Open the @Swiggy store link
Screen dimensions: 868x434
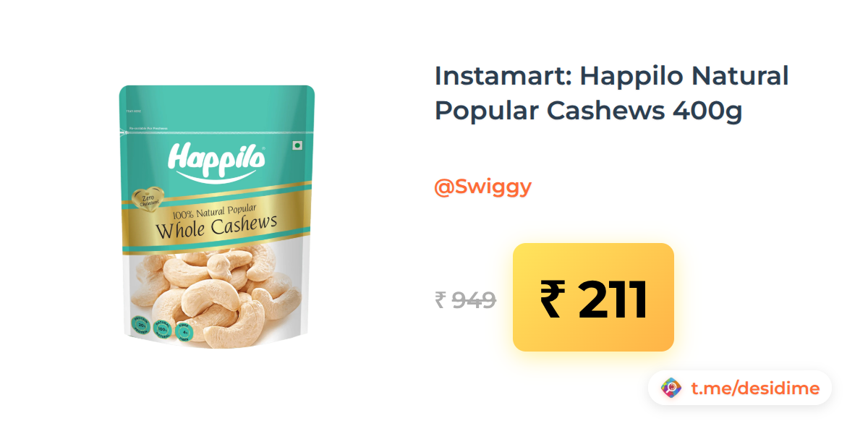click(482, 187)
